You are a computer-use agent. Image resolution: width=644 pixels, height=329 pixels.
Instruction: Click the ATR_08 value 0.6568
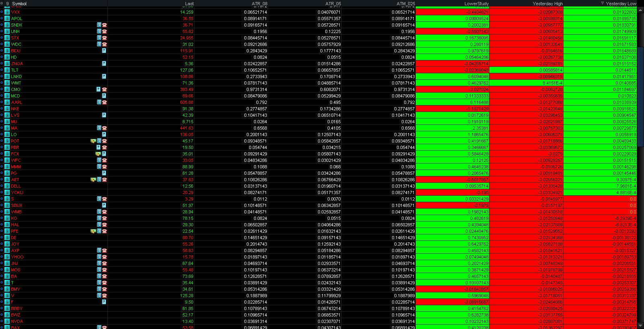(x=261, y=128)
